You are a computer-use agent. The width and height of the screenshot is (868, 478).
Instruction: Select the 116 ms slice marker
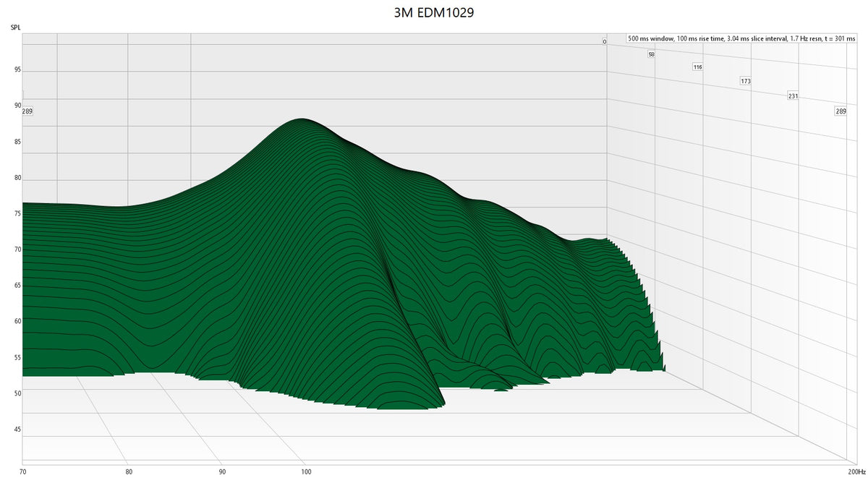click(x=697, y=66)
